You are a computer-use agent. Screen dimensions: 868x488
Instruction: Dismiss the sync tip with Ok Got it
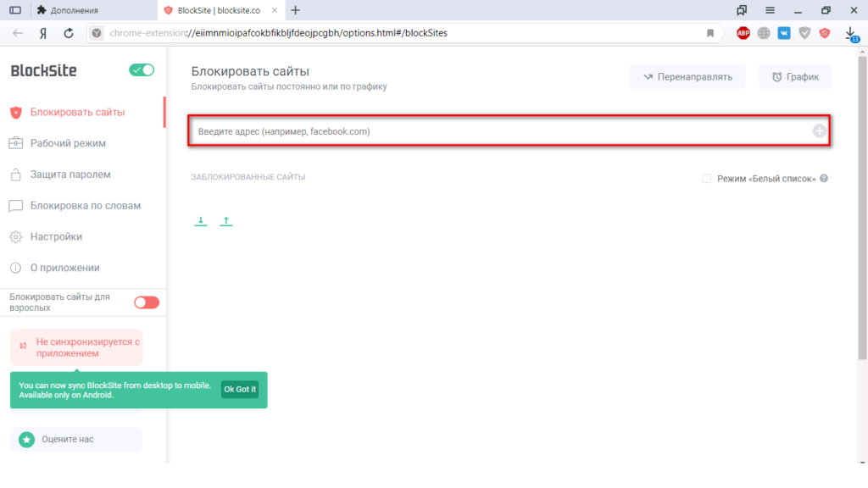240,390
